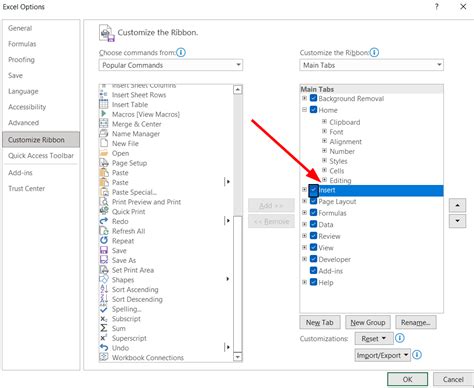Expand the Font group
Image resolution: width=474 pixels, height=388 pixels.
click(x=324, y=131)
